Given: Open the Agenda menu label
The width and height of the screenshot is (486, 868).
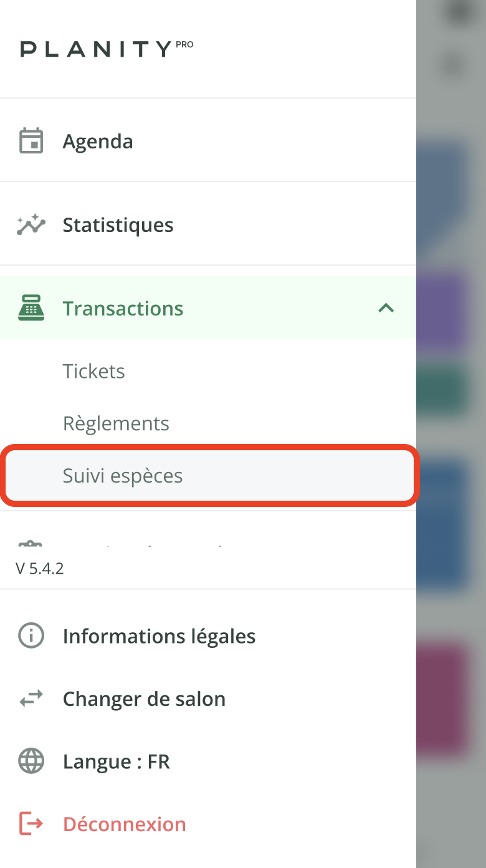Looking at the screenshot, I should (x=98, y=141).
